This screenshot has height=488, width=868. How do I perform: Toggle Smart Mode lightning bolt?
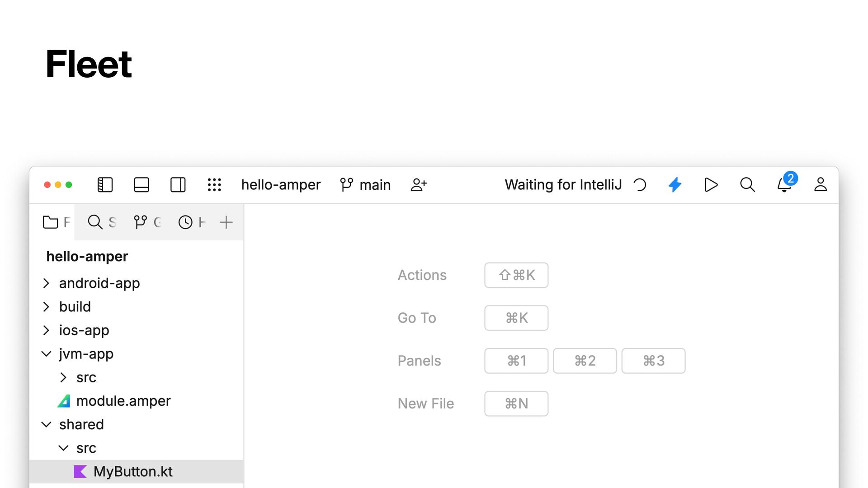(675, 185)
